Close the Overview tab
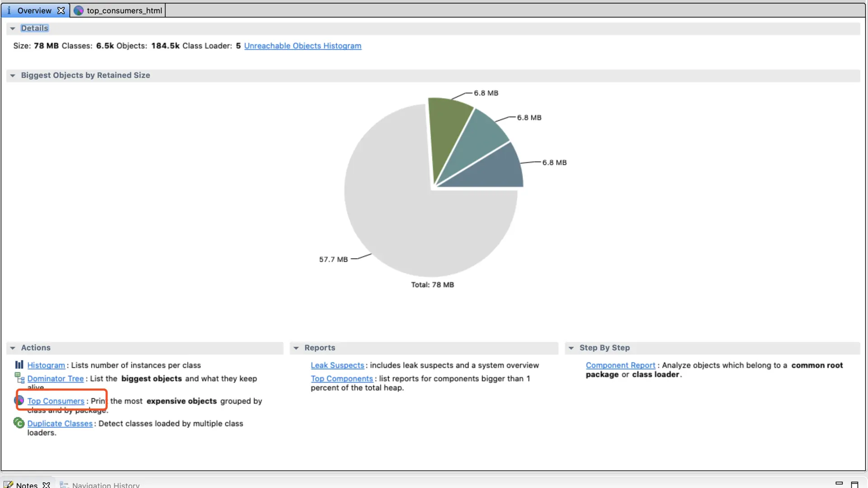This screenshot has height=488, width=868. [x=61, y=10]
